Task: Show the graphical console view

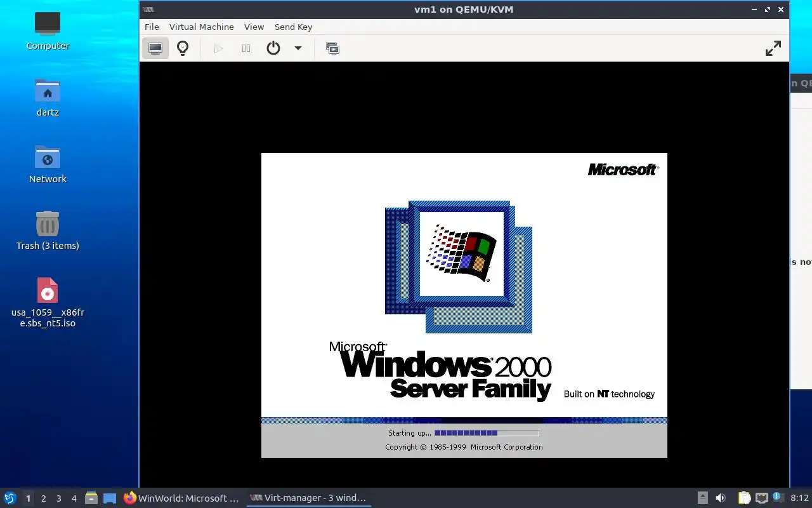Action: click(x=155, y=48)
